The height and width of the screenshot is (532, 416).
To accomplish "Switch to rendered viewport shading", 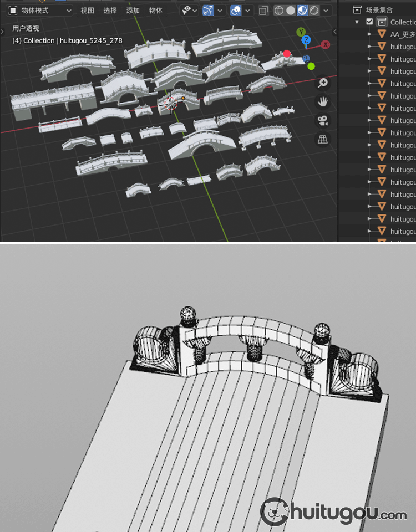I will [314, 11].
